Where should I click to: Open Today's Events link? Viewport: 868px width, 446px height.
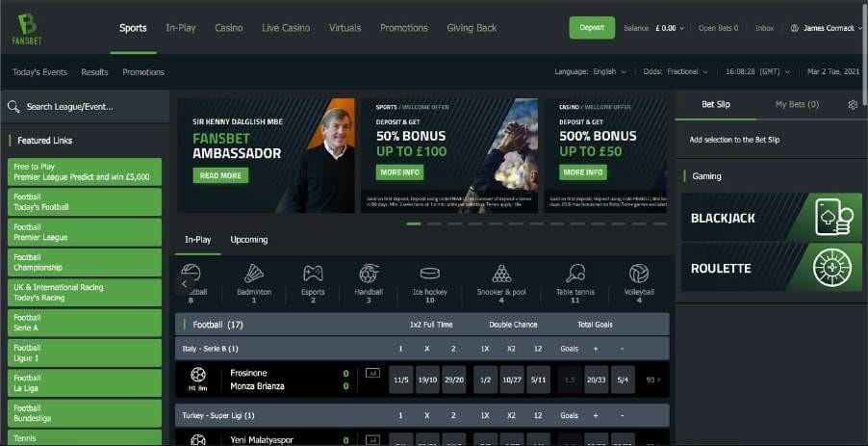click(x=39, y=72)
